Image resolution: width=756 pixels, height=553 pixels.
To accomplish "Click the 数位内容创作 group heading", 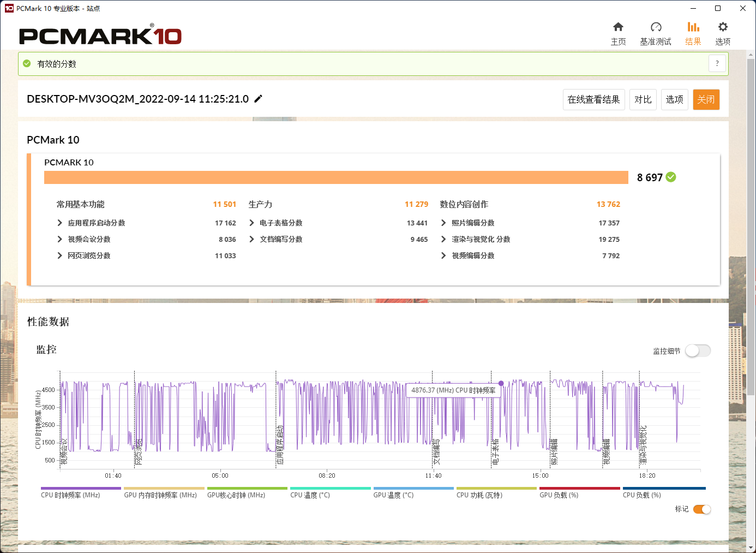I will (464, 204).
